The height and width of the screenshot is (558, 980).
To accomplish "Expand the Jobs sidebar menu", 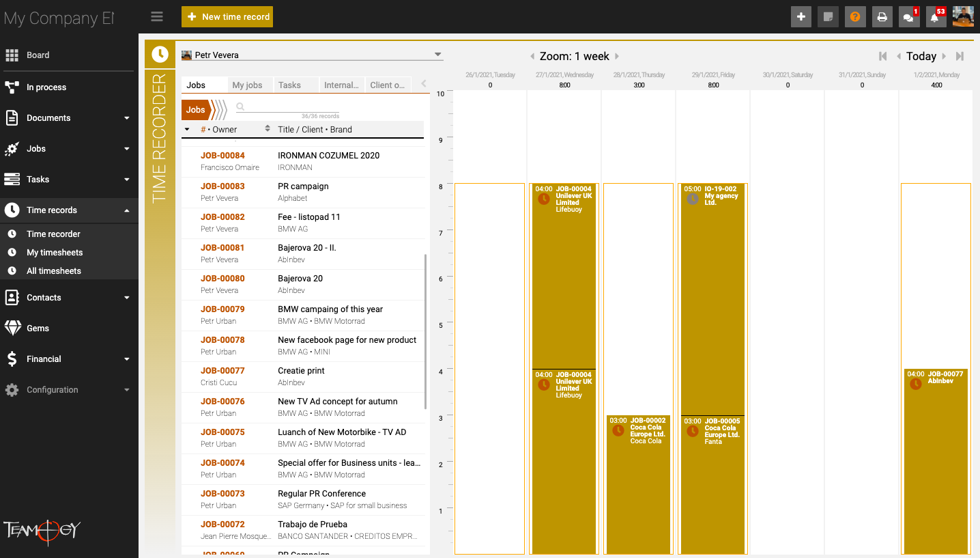I will [x=127, y=149].
